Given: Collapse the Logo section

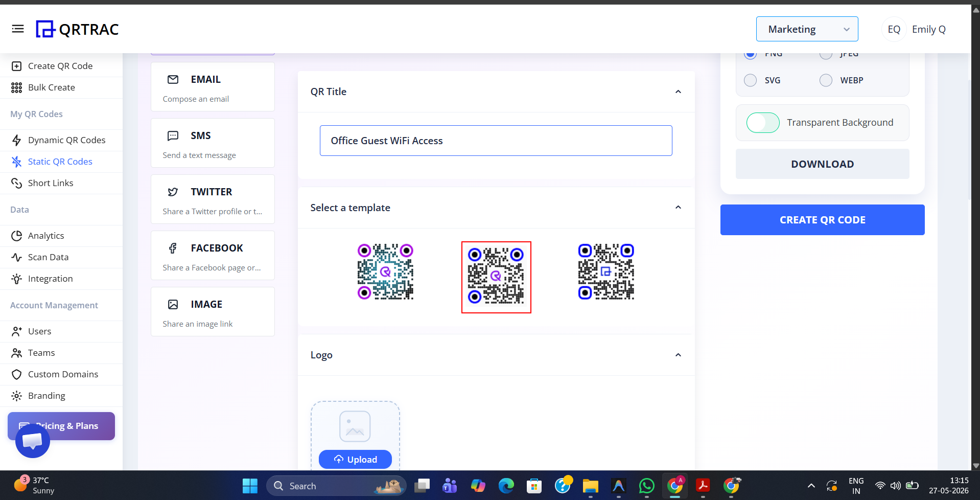Looking at the screenshot, I should (678, 355).
